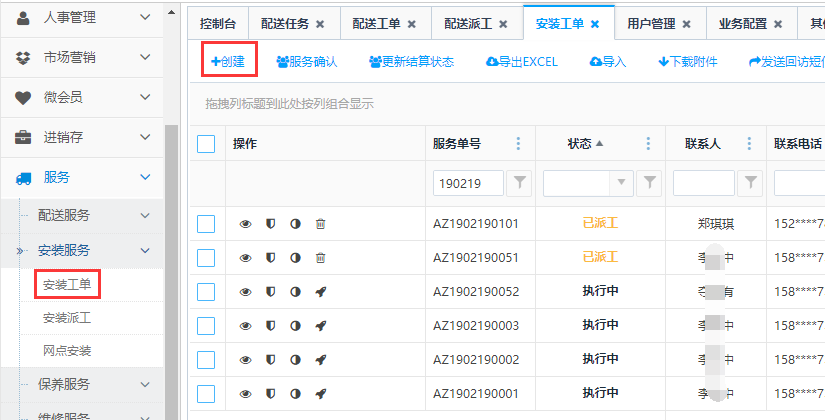
Task: Click the shield icon for AZ1902190003
Action: click(x=270, y=326)
